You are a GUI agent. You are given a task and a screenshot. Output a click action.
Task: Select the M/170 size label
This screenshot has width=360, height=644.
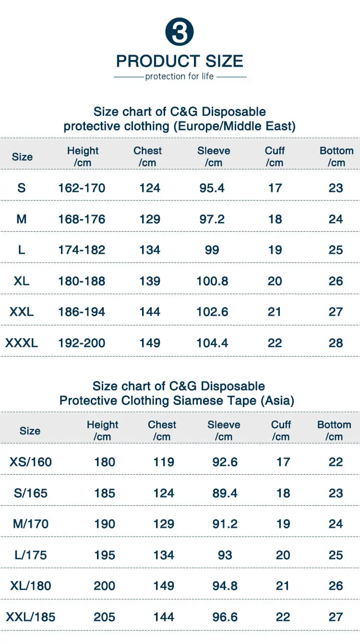click(31, 524)
